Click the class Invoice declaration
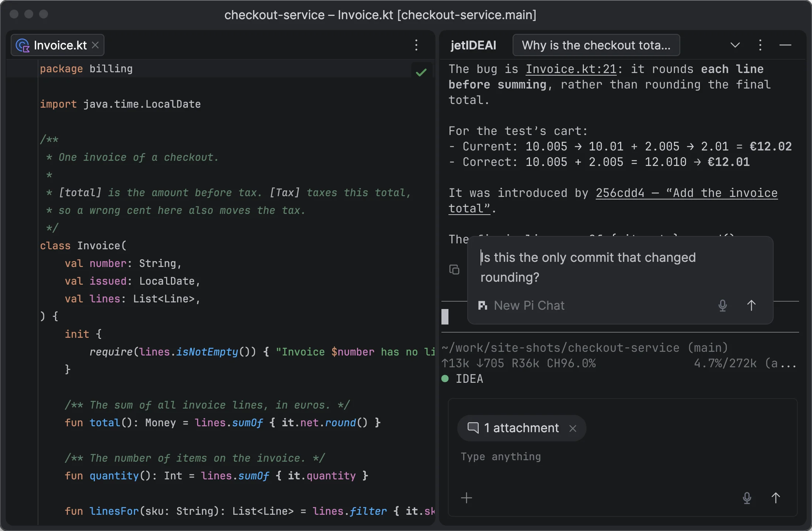This screenshot has width=812, height=531. [x=83, y=246]
